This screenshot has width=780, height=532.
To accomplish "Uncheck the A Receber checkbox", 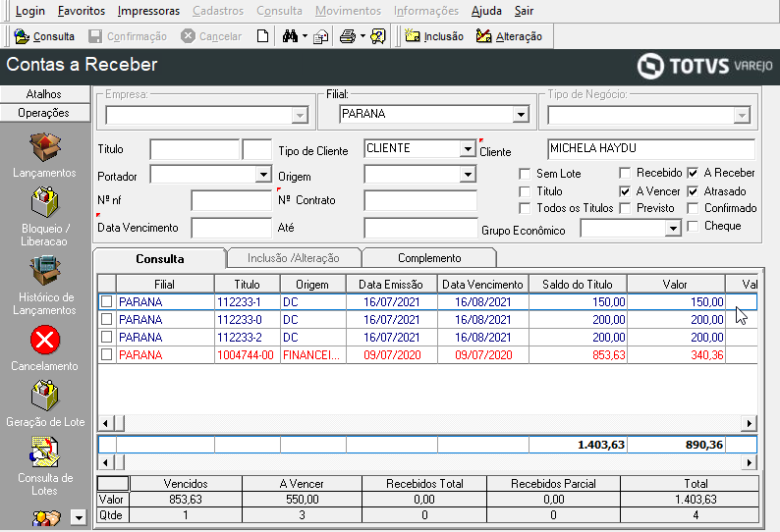I will [693, 173].
